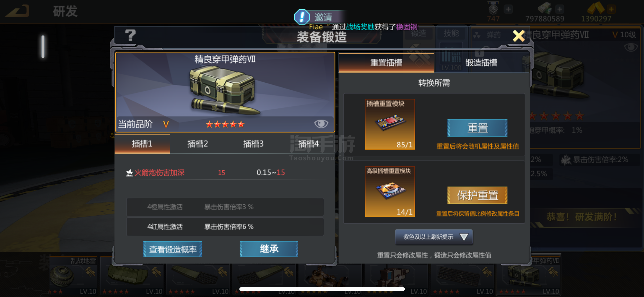Viewport: 644px width, 297px height.
Task: Toggle the eye icon on equipment preview
Action: pyautogui.click(x=321, y=124)
